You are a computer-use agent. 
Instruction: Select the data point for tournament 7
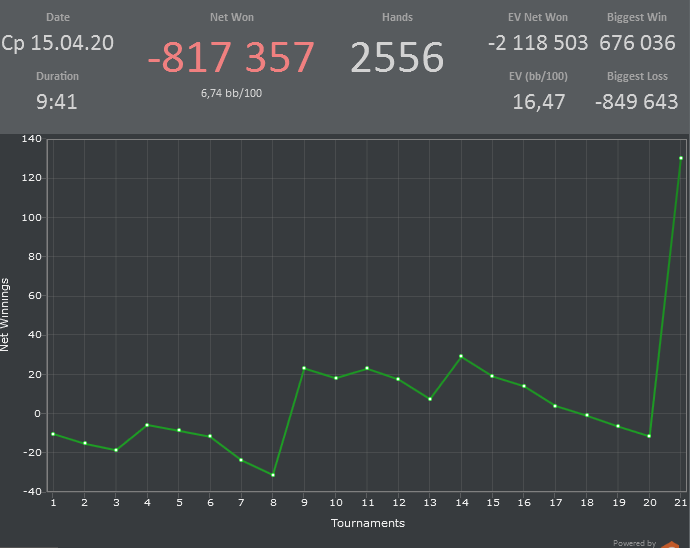click(241, 460)
